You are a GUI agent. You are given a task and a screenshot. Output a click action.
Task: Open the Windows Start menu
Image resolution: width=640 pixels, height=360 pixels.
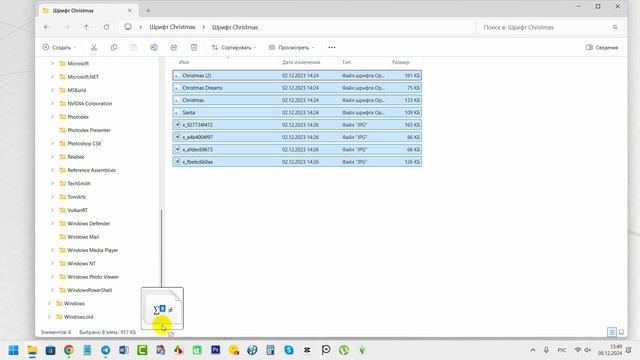13,350
